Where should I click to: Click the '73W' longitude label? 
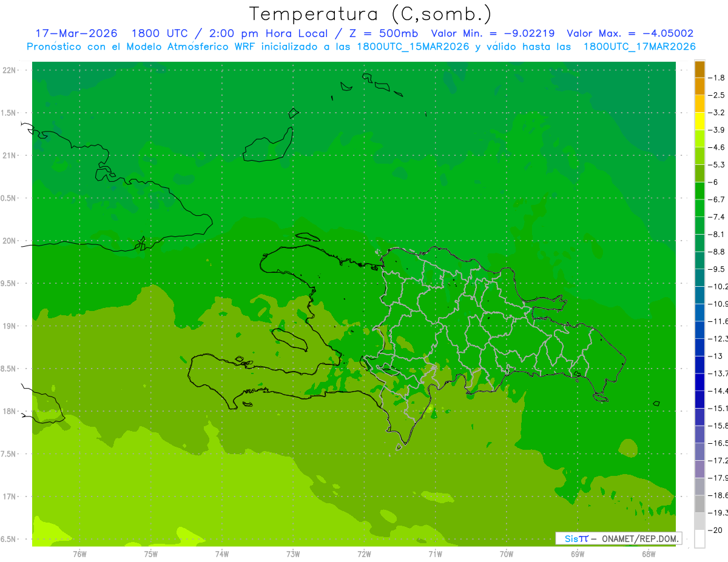[293, 554]
